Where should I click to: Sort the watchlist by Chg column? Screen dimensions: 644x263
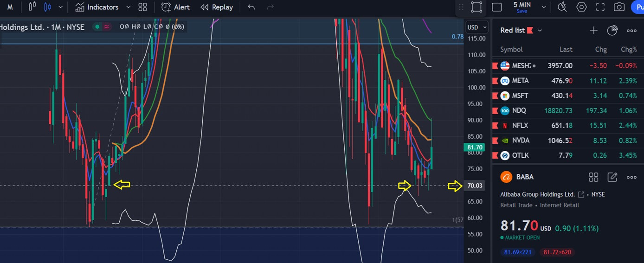tap(601, 49)
